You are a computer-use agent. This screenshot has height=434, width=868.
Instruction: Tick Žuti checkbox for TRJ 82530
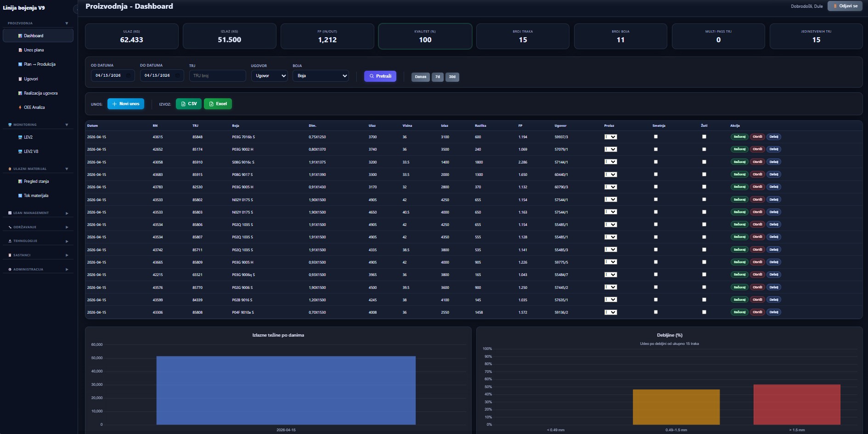(x=704, y=187)
